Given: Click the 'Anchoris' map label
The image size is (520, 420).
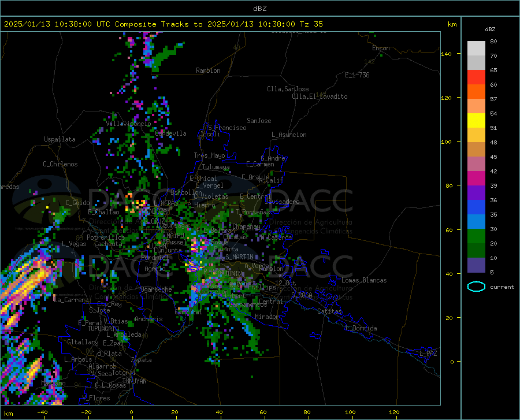Looking at the screenshot, I should [x=148, y=319].
